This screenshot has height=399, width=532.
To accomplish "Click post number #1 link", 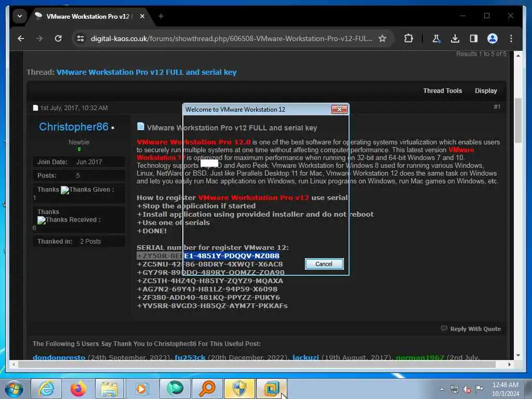I will click(x=497, y=107).
